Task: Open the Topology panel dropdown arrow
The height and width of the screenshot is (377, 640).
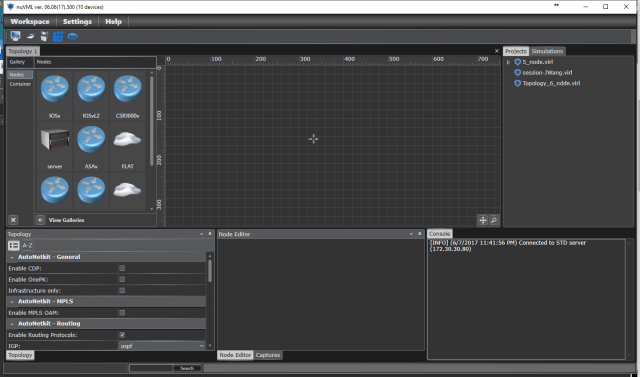Action: coord(201,234)
